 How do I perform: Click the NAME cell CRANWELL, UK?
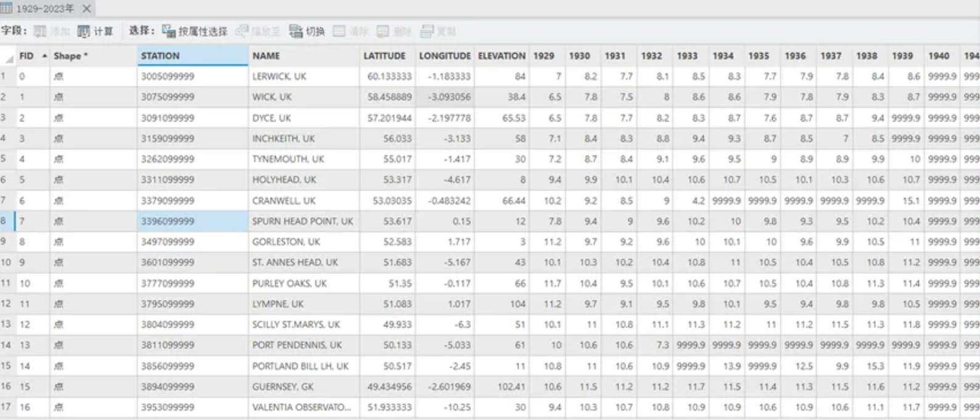tap(304, 200)
